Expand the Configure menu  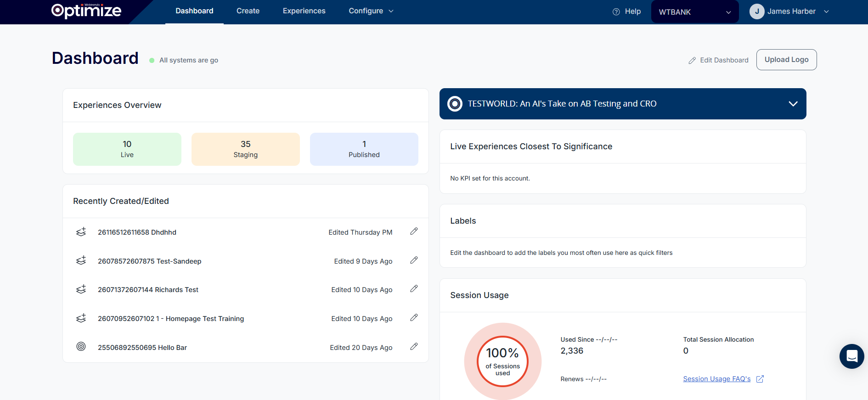371,11
